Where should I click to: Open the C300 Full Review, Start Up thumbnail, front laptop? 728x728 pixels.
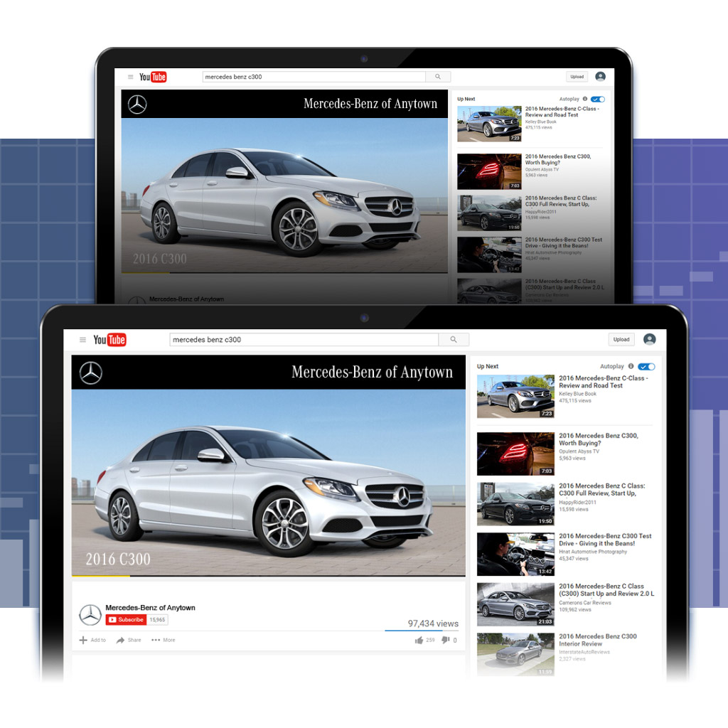pyautogui.click(x=516, y=504)
